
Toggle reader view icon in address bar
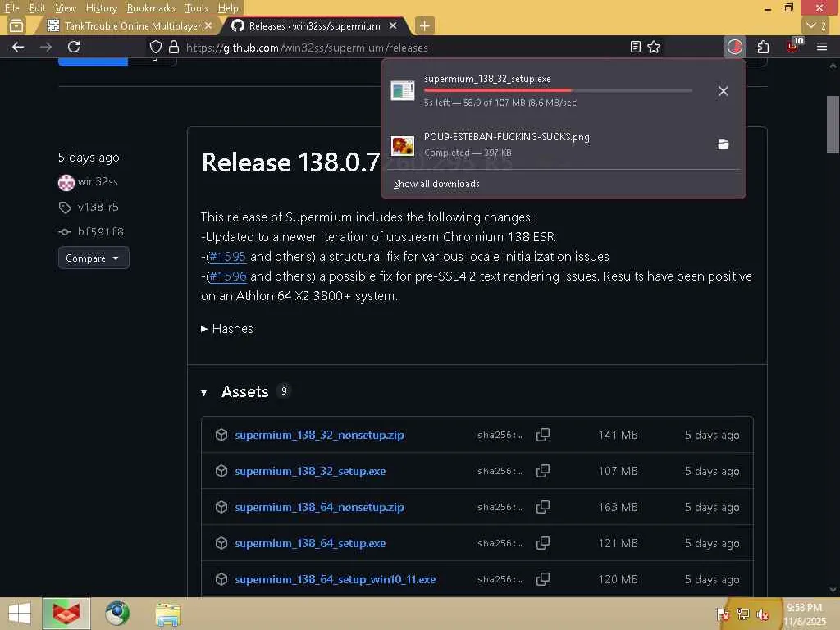tap(636, 47)
